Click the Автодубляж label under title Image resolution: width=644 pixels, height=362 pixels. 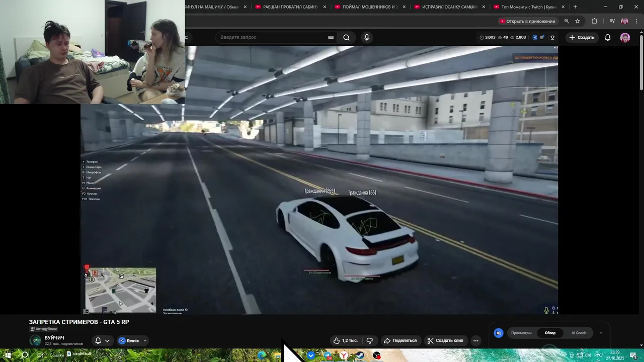tap(43, 329)
